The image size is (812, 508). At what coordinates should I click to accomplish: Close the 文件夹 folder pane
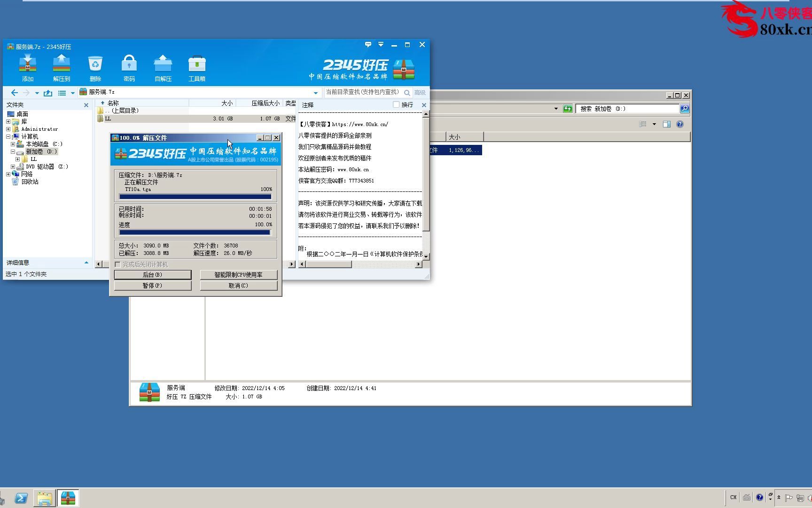point(86,105)
